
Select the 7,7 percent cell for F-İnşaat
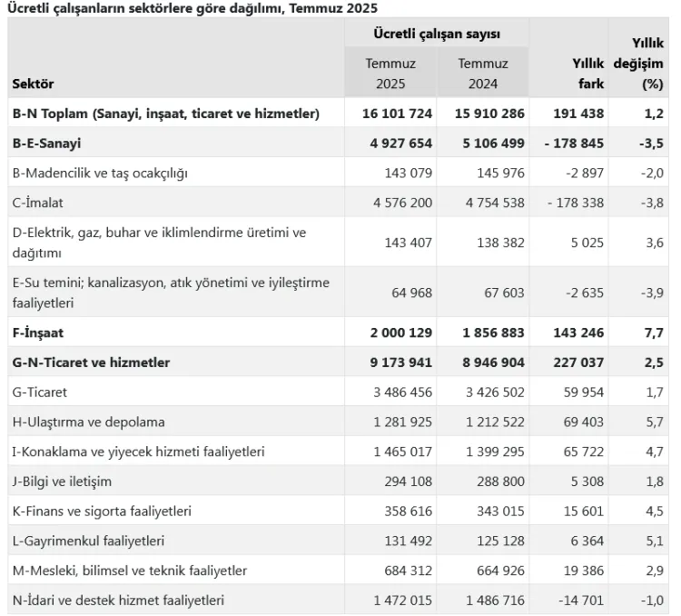(653, 333)
